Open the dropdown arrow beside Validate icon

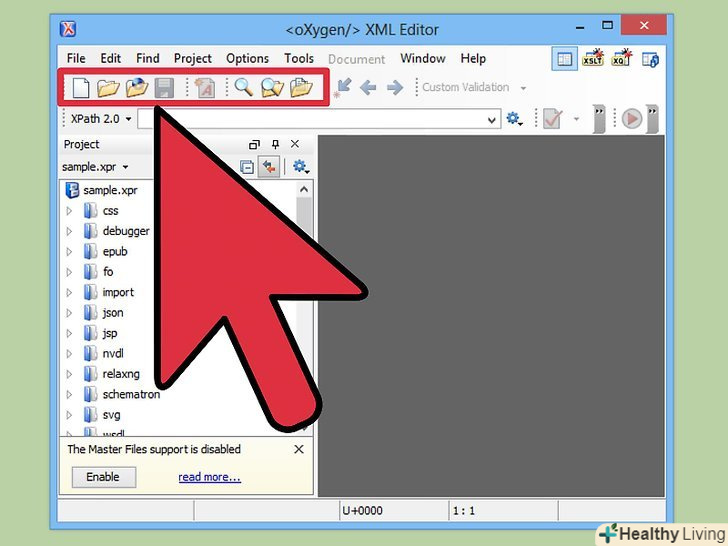tap(576, 119)
